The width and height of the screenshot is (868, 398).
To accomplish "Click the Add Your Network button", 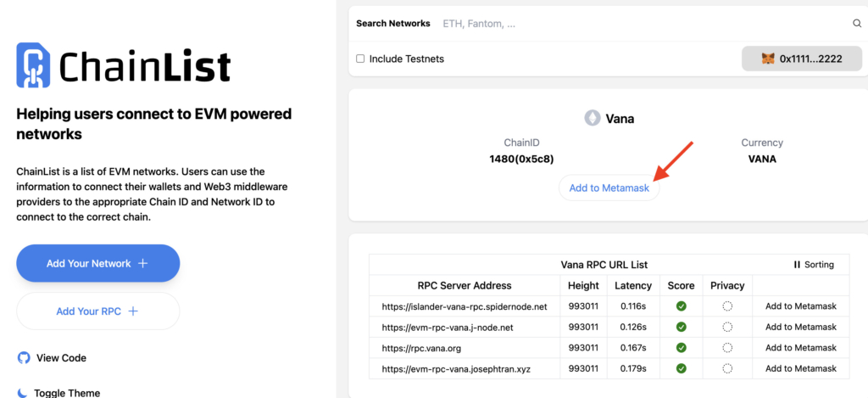I will (x=98, y=263).
